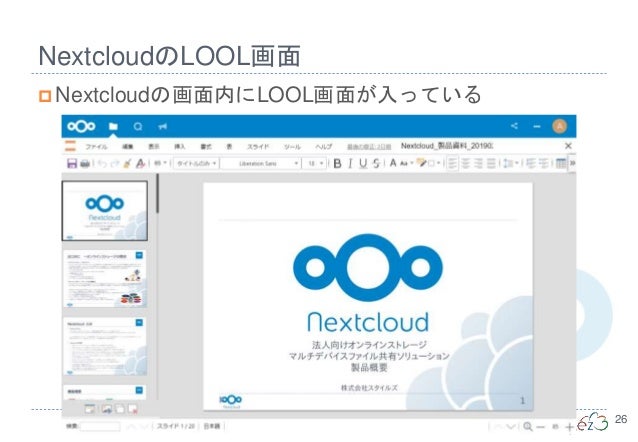Zoom out with the minus button

(x=541, y=427)
